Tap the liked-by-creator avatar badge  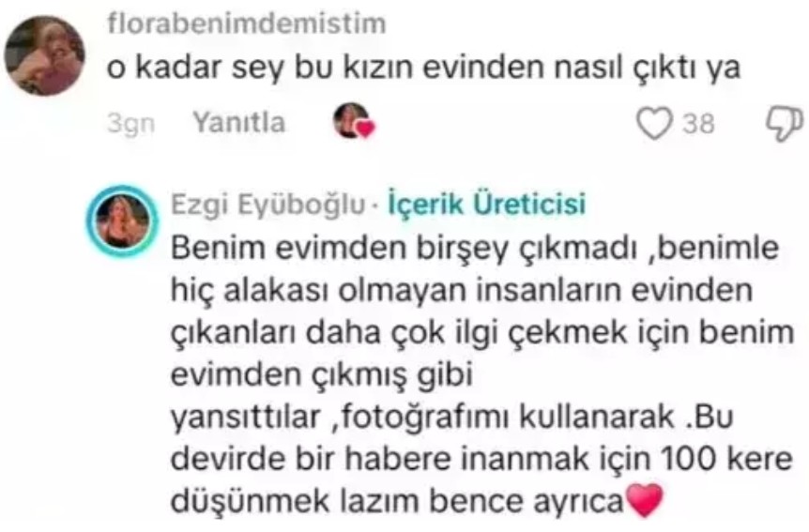pos(353,121)
